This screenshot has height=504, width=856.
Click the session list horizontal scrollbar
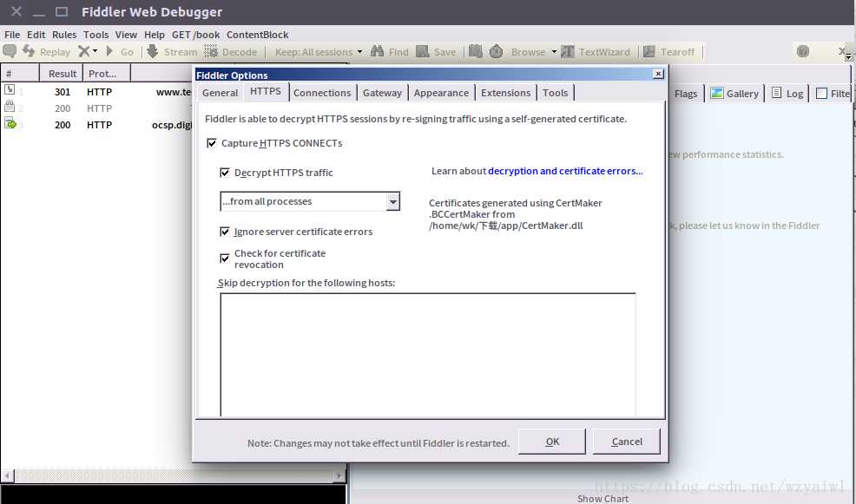pyautogui.click(x=174, y=475)
